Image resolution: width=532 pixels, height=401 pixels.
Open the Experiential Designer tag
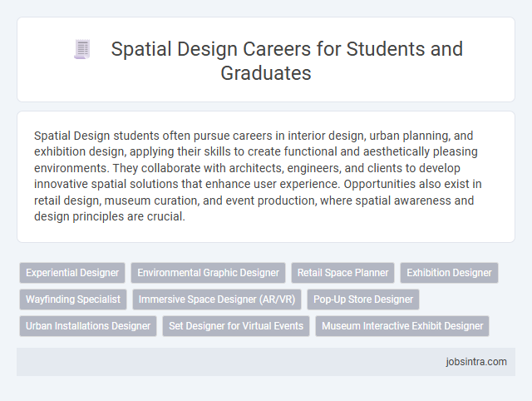(72, 273)
